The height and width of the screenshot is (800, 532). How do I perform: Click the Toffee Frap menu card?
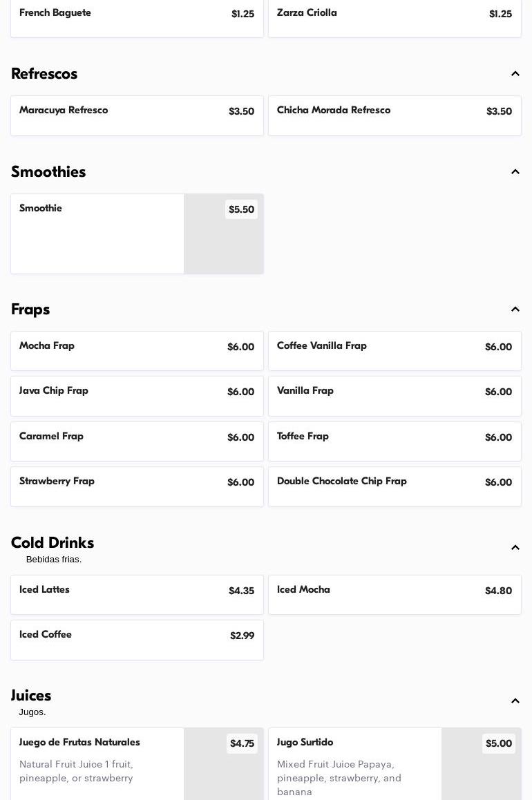[x=395, y=441]
